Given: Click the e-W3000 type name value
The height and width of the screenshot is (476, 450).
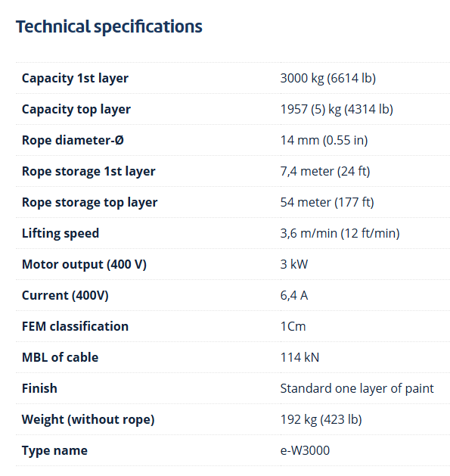Looking at the screenshot, I should tap(305, 450).
